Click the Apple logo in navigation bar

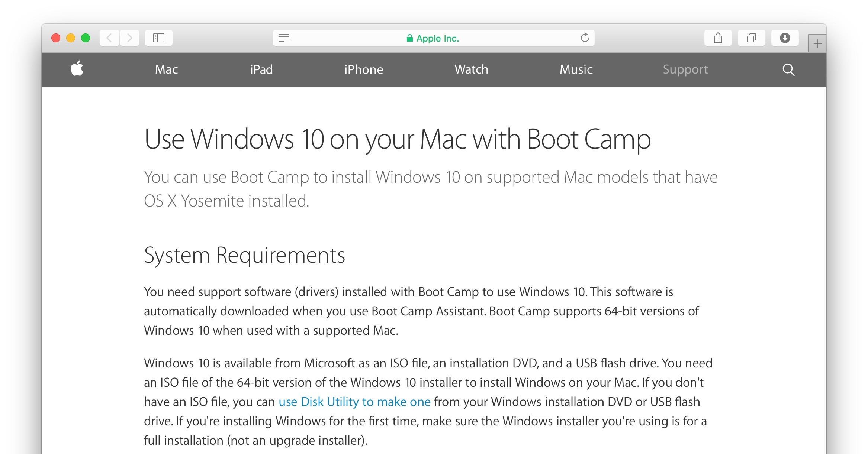coord(77,69)
